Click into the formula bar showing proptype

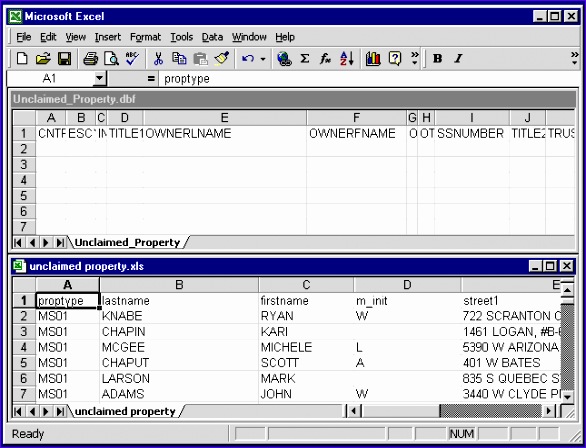click(368, 79)
